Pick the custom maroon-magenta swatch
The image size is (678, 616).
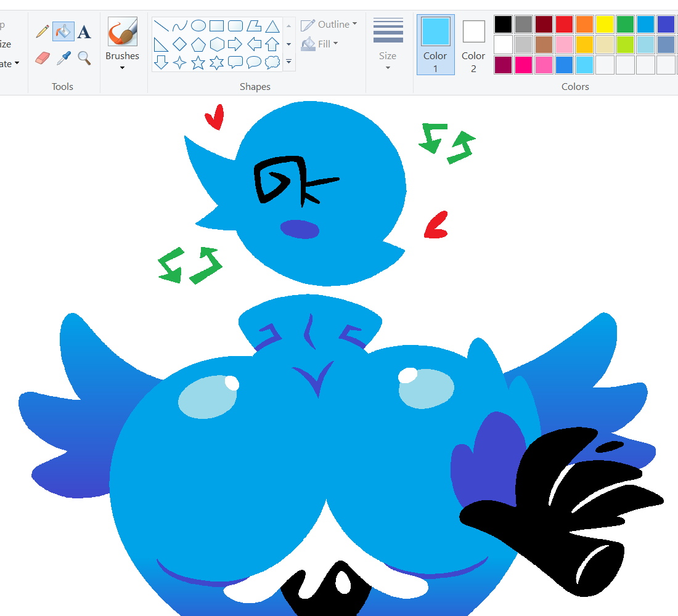point(504,65)
